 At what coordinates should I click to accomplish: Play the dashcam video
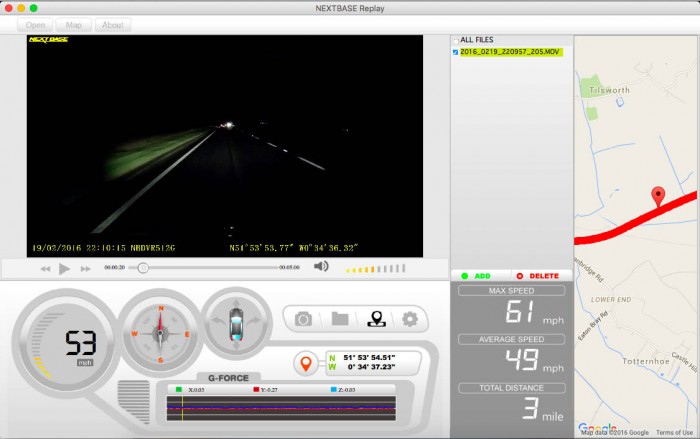[x=65, y=268]
